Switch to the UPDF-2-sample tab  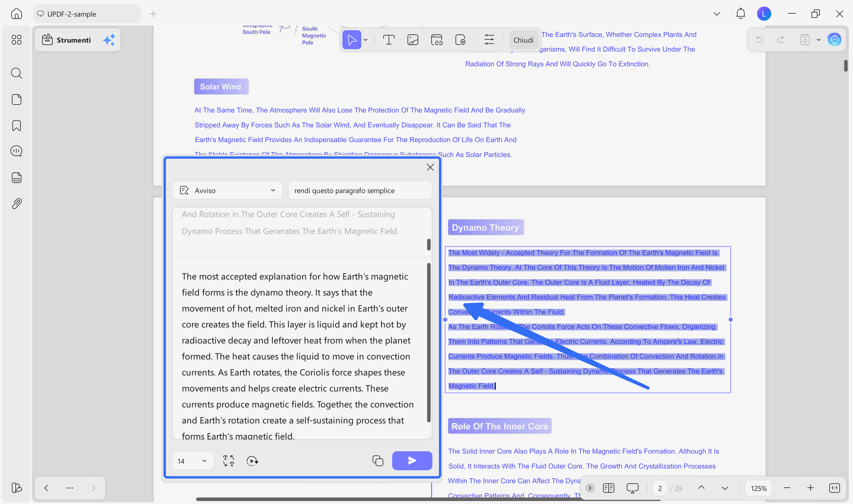tap(87, 14)
